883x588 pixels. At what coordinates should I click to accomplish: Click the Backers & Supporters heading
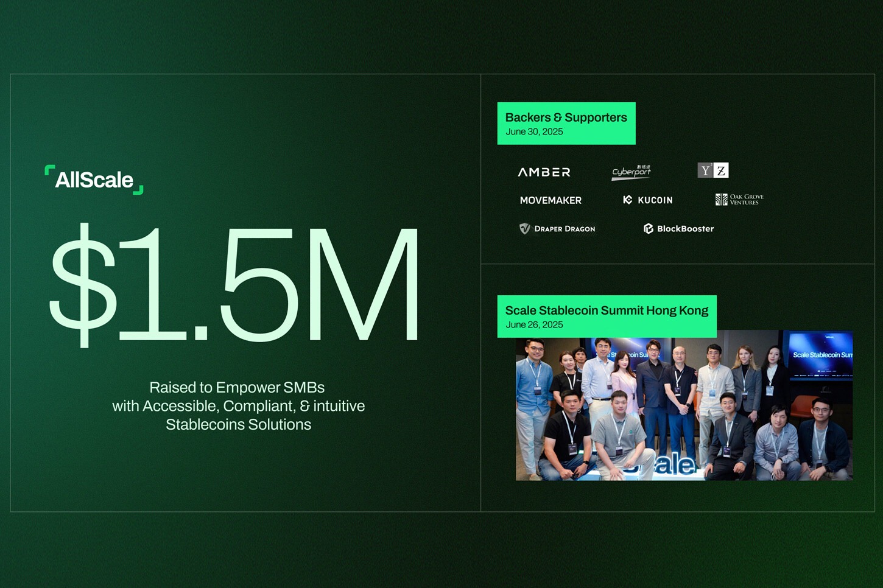(566, 117)
